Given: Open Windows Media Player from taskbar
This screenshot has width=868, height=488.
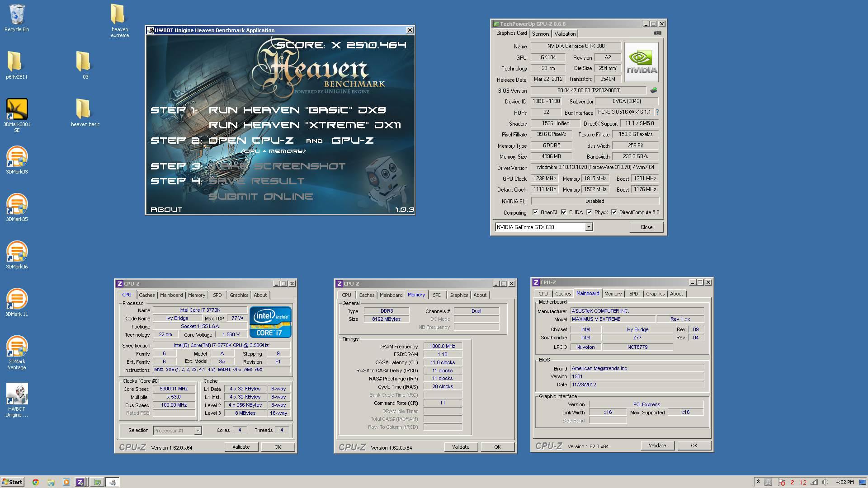Looking at the screenshot, I should pyautogui.click(x=66, y=482).
